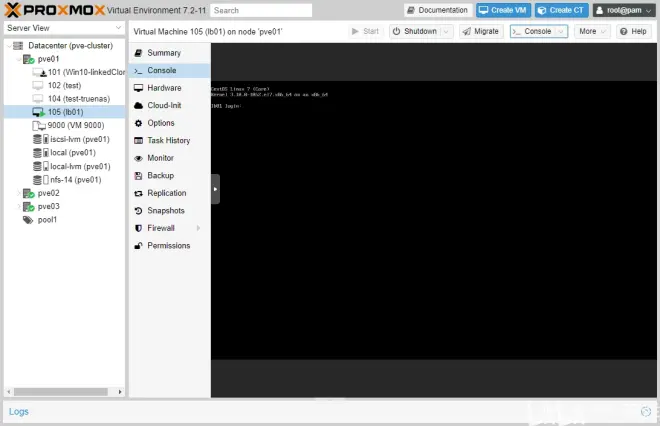Viewport: 660px width, 426px height.
Task: Open the Monitor tab
Action: (x=170, y=158)
